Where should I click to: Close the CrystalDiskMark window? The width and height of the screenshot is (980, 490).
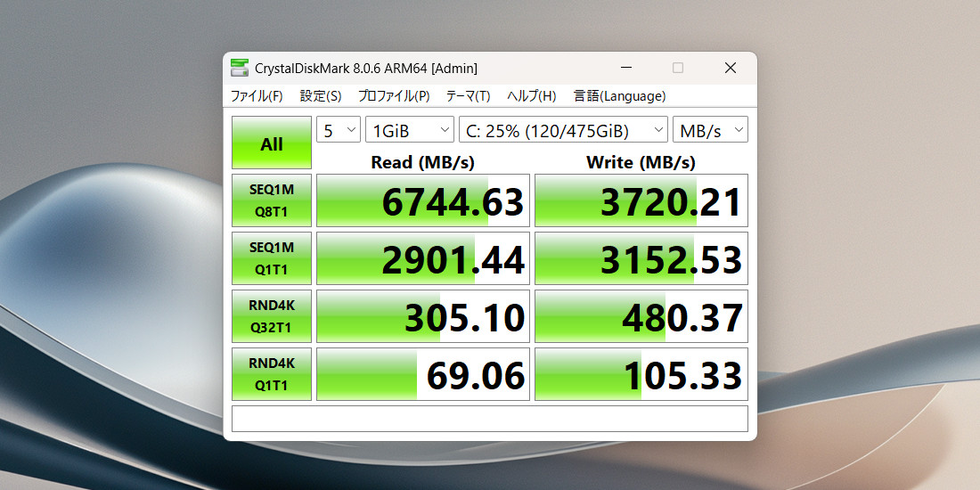730,68
